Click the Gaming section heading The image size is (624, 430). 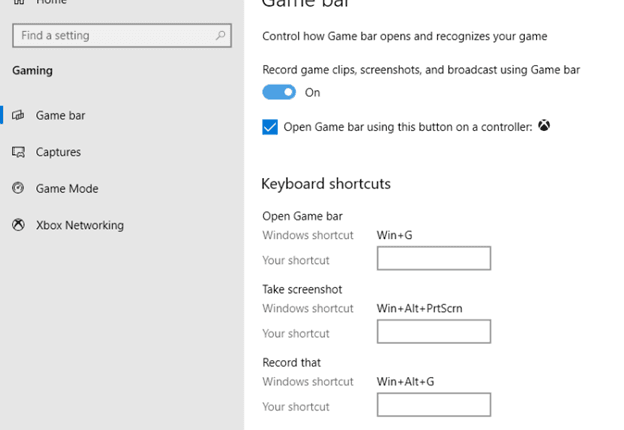click(x=33, y=71)
